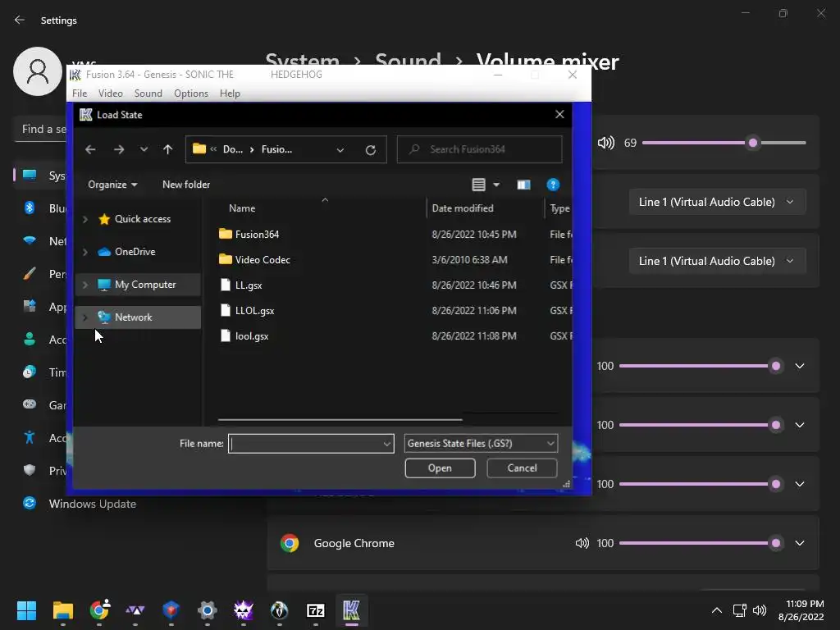Open the address path dropdown

[340, 150]
